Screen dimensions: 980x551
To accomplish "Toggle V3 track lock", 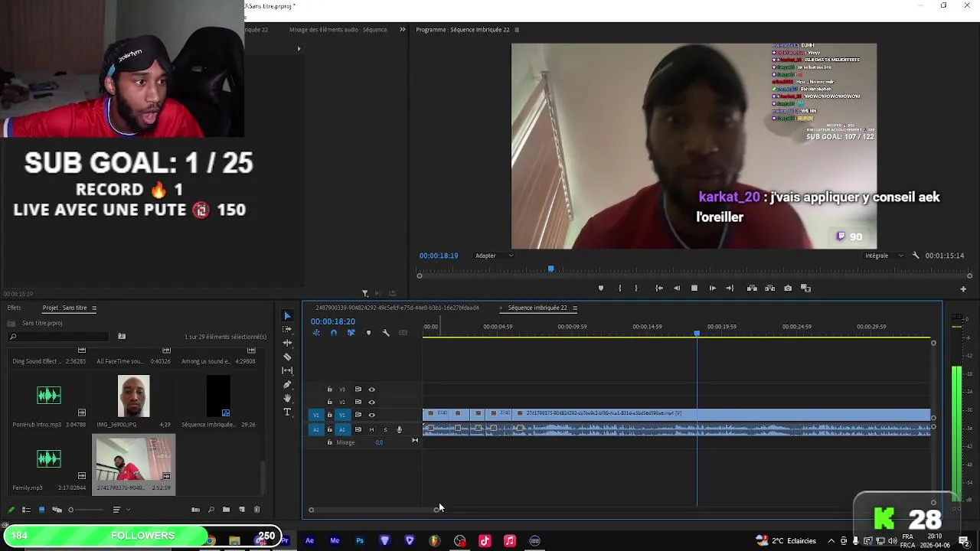I will pyautogui.click(x=330, y=390).
